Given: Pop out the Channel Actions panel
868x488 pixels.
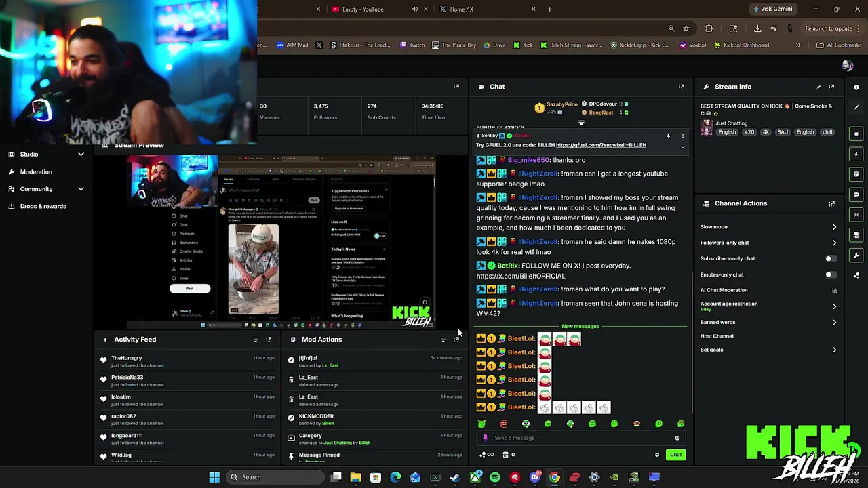Looking at the screenshot, I should pyautogui.click(x=831, y=203).
